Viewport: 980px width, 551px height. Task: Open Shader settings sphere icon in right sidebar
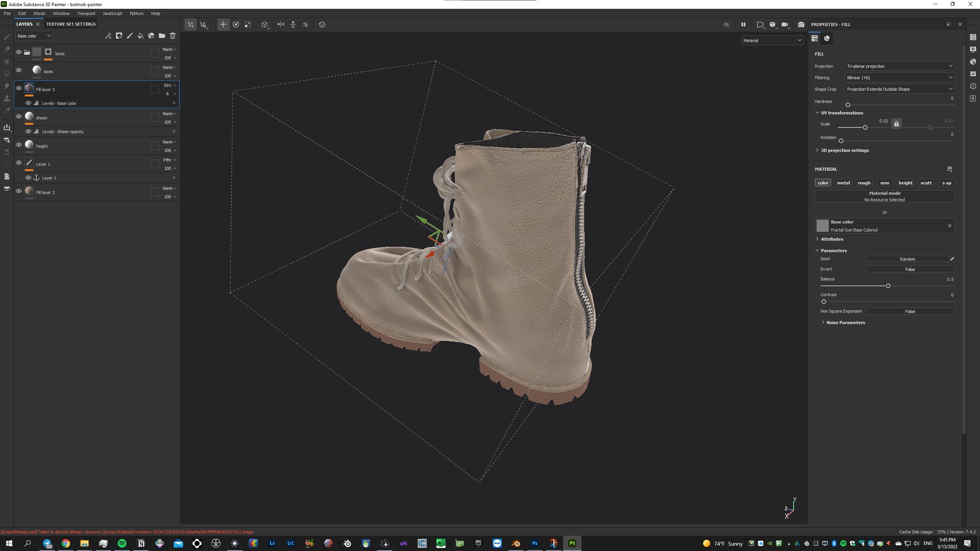point(973,62)
